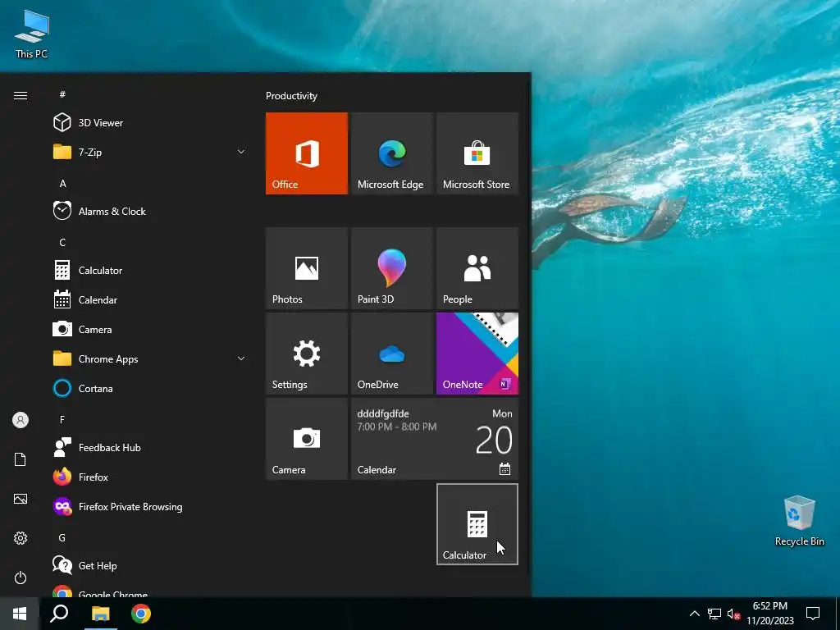Show hidden system tray icons
The width and height of the screenshot is (840, 630).
pyautogui.click(x=694, y=614)
